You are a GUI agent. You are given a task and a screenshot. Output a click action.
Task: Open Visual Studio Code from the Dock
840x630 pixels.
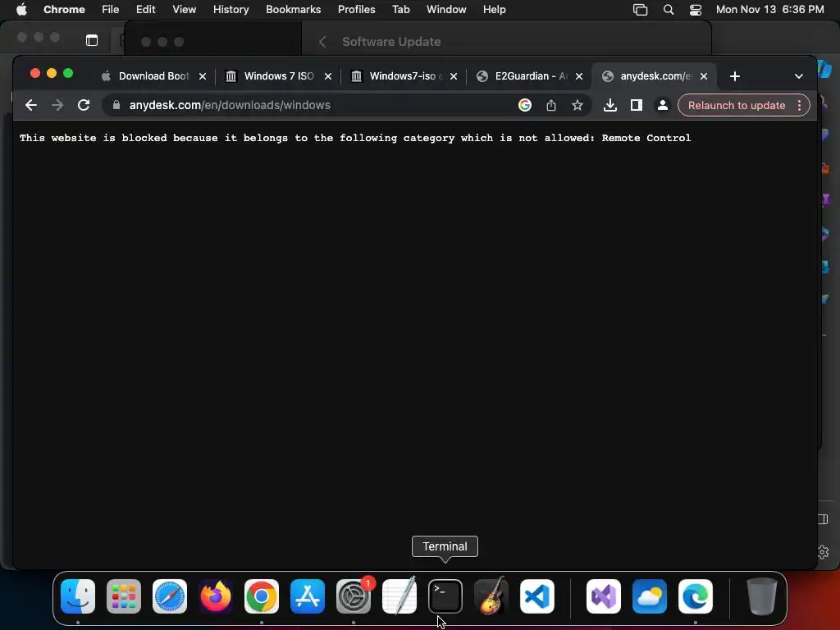[537, 596]
